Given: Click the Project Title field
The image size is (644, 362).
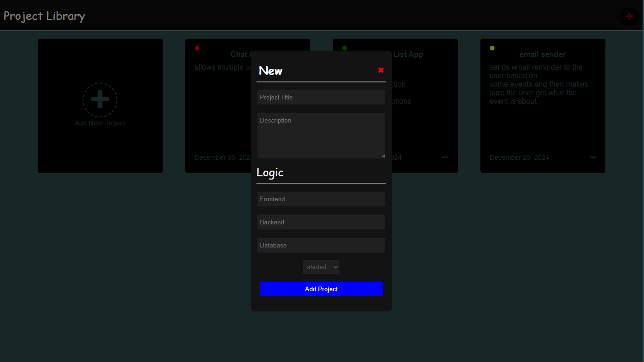Looking at the screenshot, I should point(321,98).
